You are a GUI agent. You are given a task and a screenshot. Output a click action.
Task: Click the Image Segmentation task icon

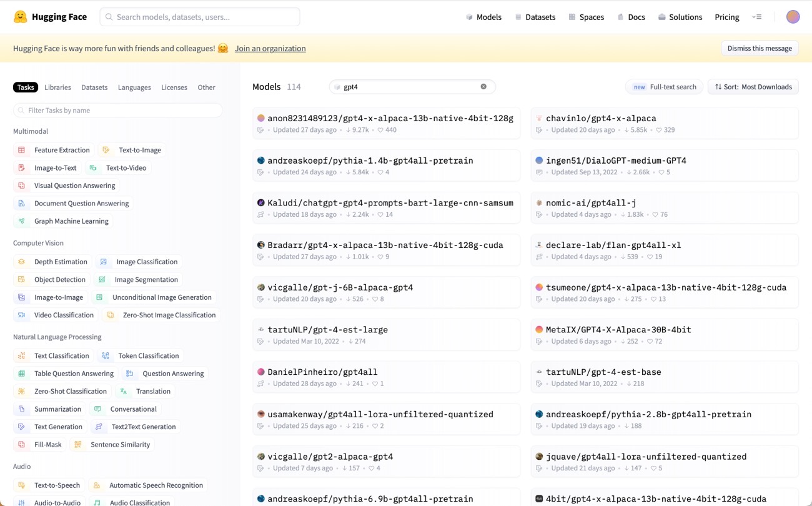pos(102,280)
